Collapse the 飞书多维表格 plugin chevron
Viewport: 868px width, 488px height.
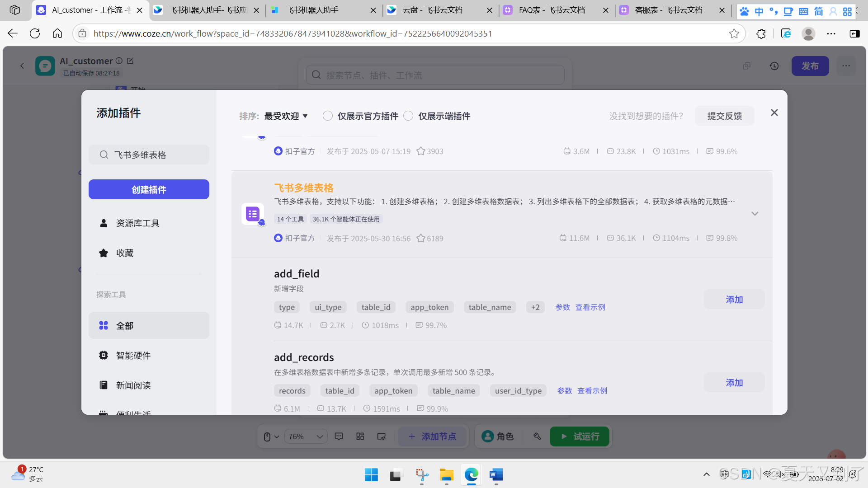755,214
